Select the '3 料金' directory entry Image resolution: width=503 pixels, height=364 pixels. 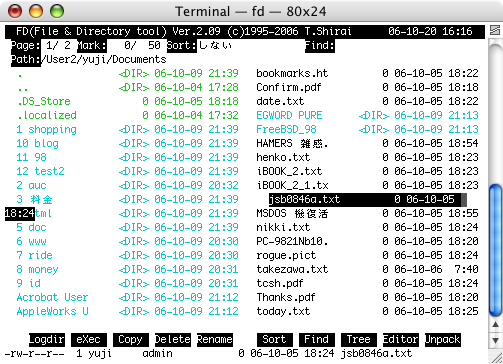128,199
